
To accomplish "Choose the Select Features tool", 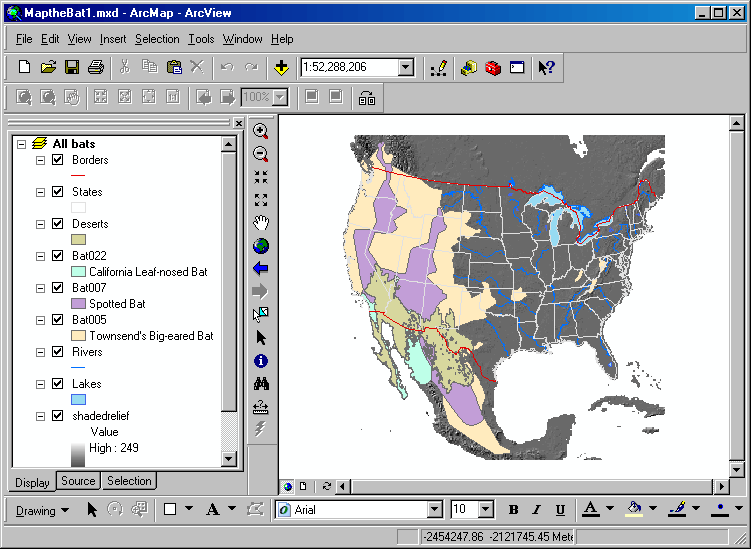I will (x=261, y=315).
